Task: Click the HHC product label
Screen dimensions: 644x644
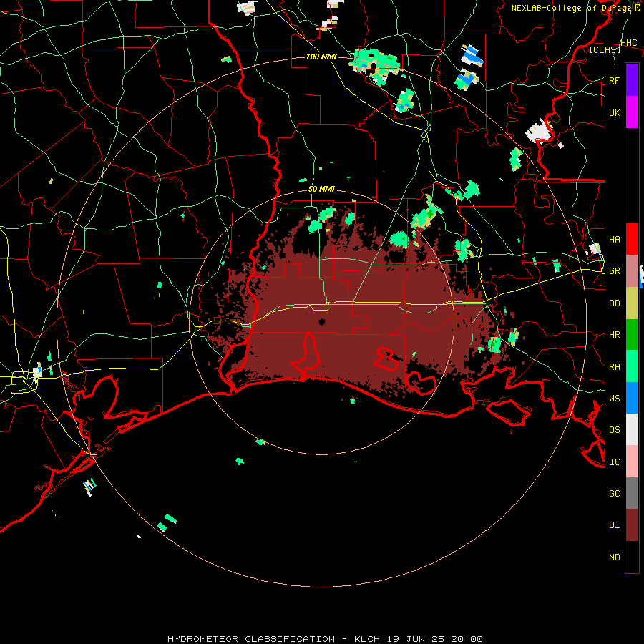Action: click(628, 43)
